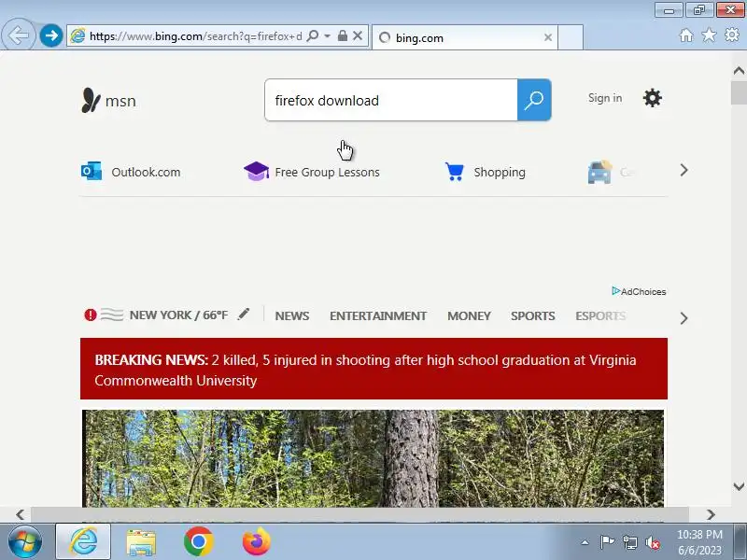
Task: Select the SPORTS category tab
Action: tap(532, 315)
